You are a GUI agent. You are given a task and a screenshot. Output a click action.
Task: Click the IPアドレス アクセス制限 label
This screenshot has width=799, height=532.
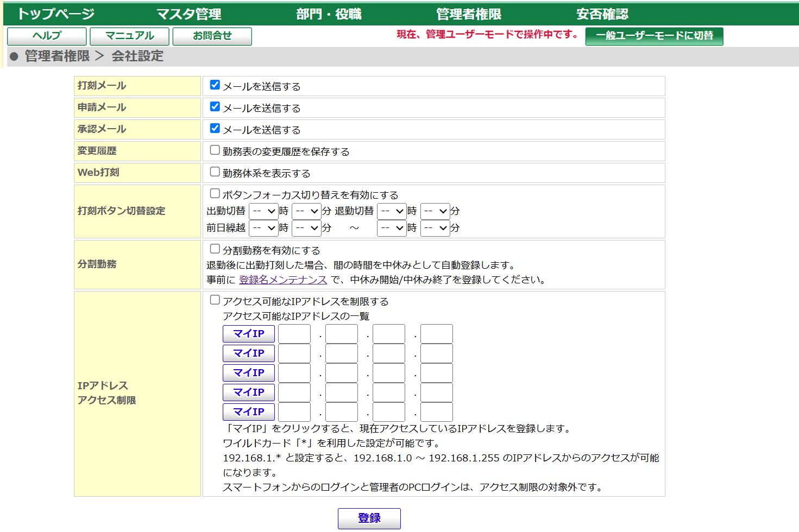pos(106,393)
